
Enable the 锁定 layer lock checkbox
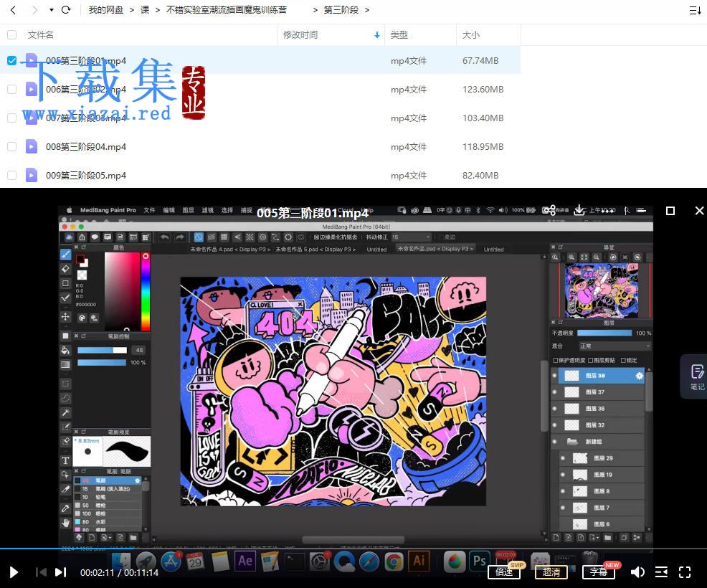[623, 360]
